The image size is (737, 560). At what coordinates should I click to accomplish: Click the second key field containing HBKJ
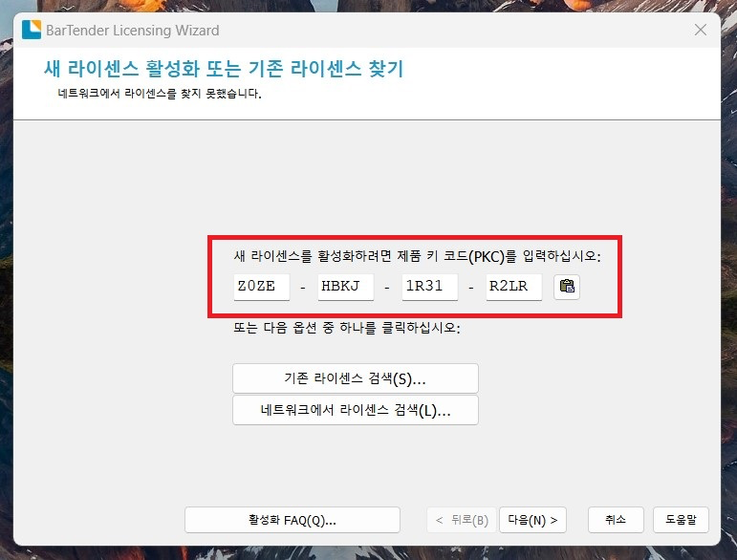[x=345, y=286]
